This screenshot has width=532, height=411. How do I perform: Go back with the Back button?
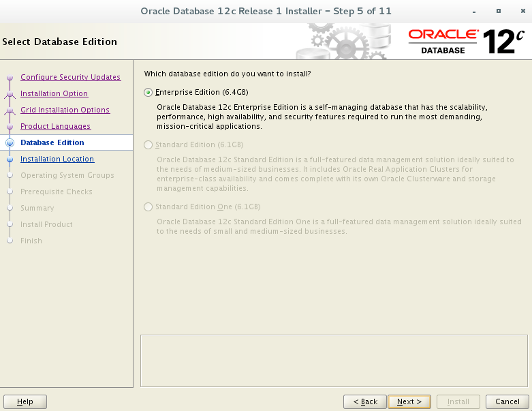point(365,401)
